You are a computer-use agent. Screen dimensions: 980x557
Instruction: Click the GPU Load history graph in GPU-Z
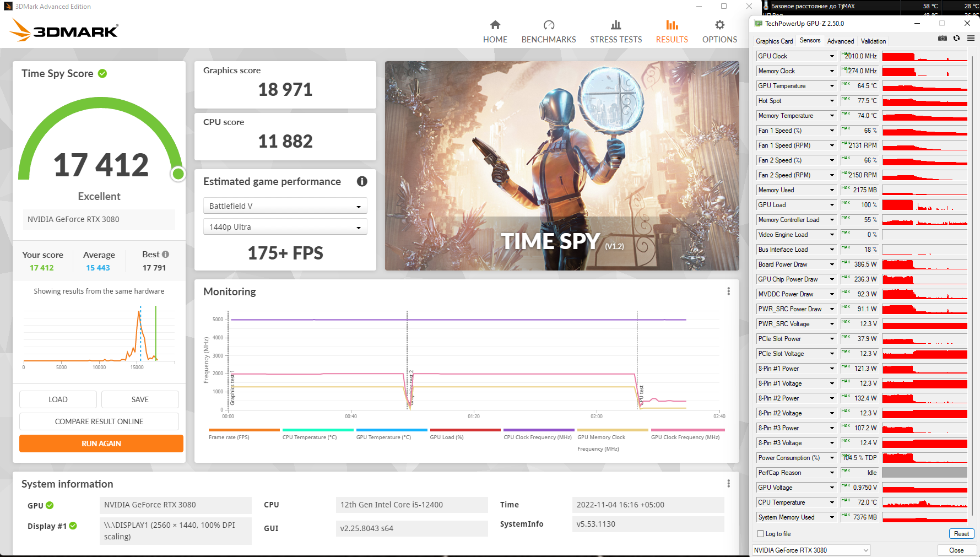(924, 205)
